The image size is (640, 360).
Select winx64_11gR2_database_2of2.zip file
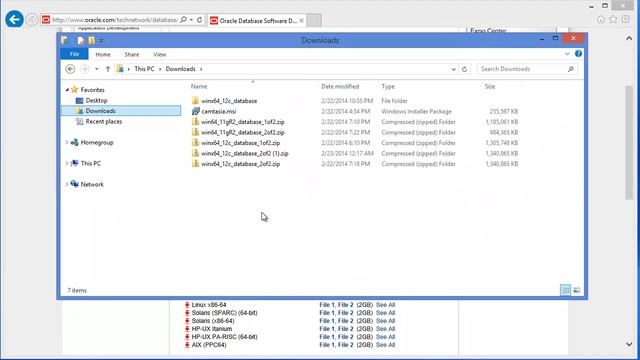click(x=243, y=133)
